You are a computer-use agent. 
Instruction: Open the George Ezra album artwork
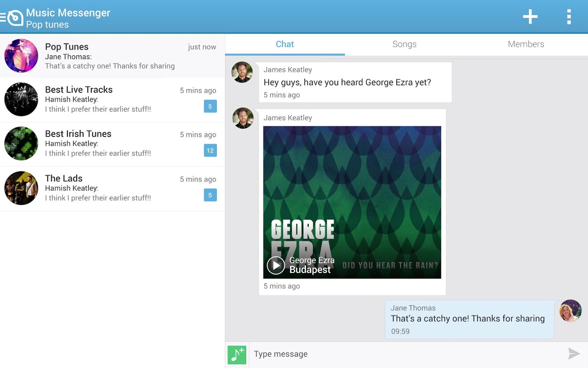[x=352, y=202]
